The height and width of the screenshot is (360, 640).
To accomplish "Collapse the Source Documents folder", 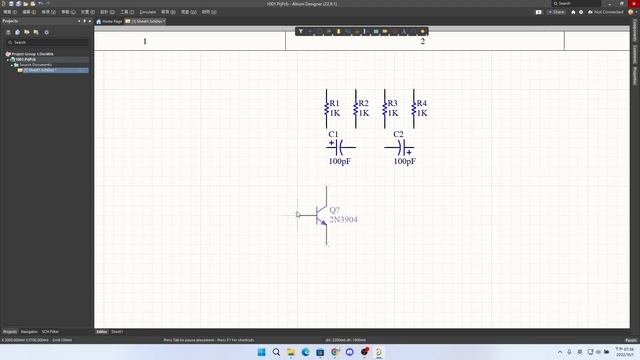I will coord(12,65).
